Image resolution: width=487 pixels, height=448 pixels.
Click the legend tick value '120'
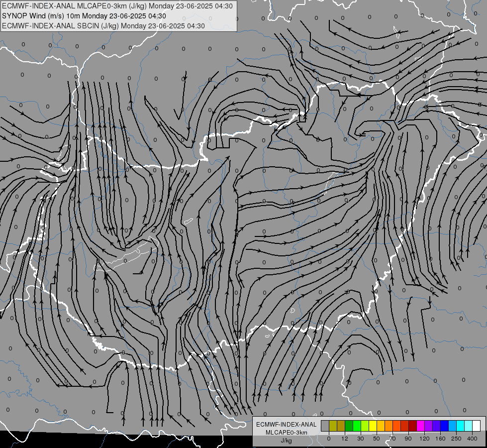click(424, 439)
